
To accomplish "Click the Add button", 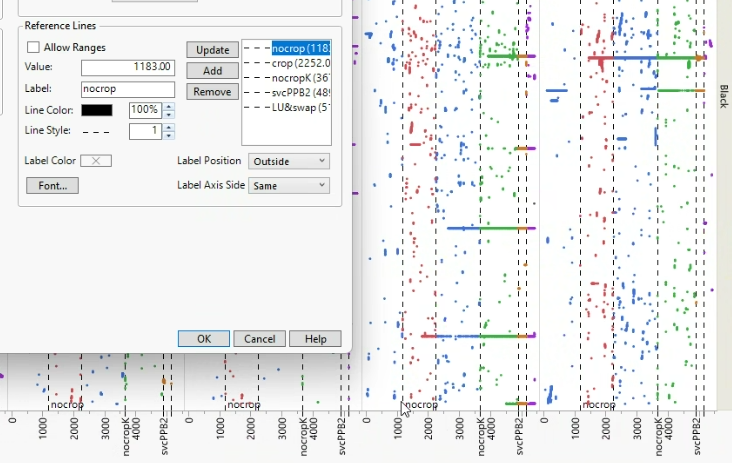I will [x=212, y=71].
